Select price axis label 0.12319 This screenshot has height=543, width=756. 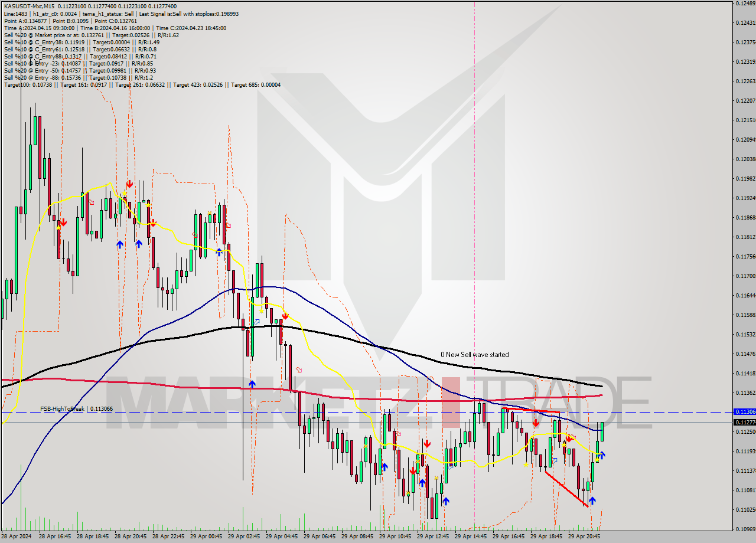(745, 61)
